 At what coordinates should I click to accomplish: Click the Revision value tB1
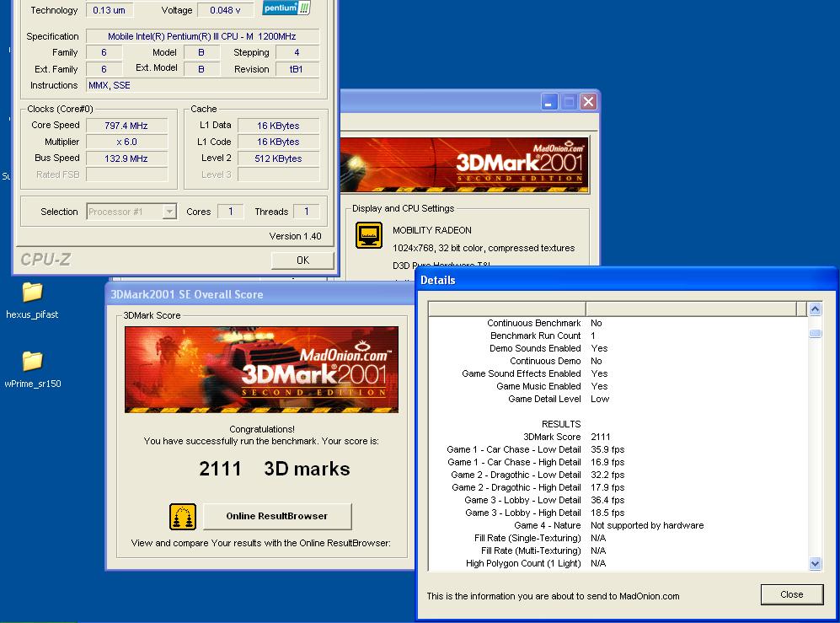pos(297,69)
